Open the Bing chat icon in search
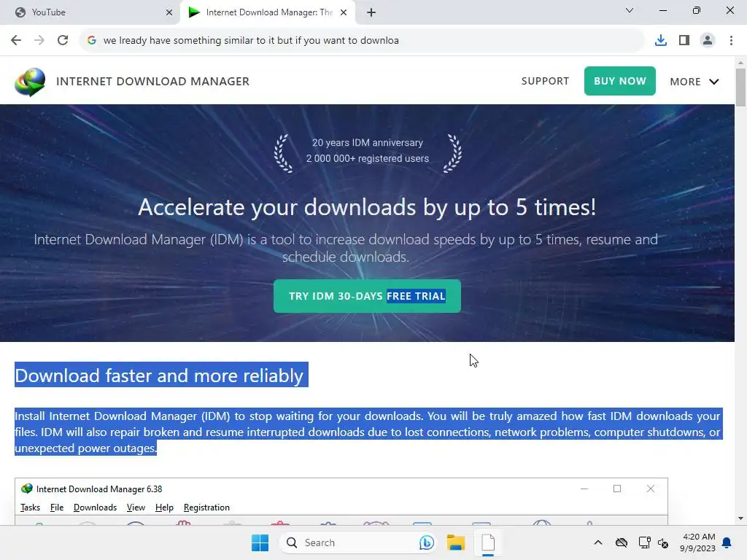 [426, 542]
